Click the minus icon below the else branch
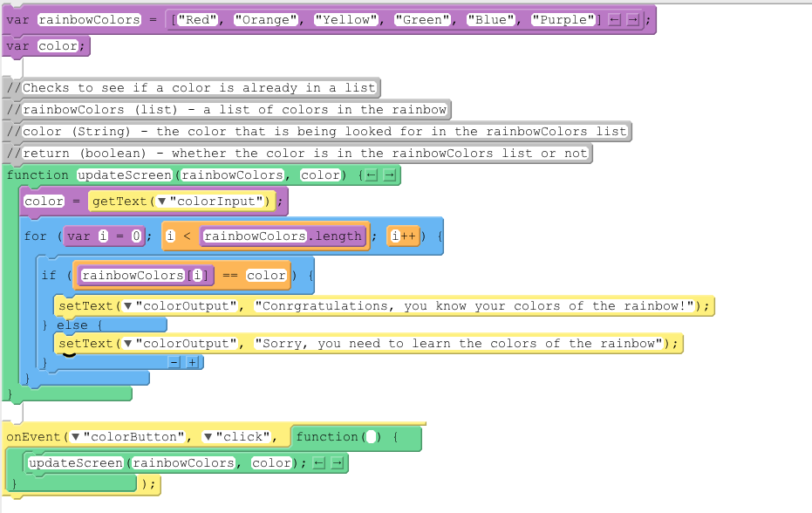This screenshot has height=513, width=812. tap(174, 362)
